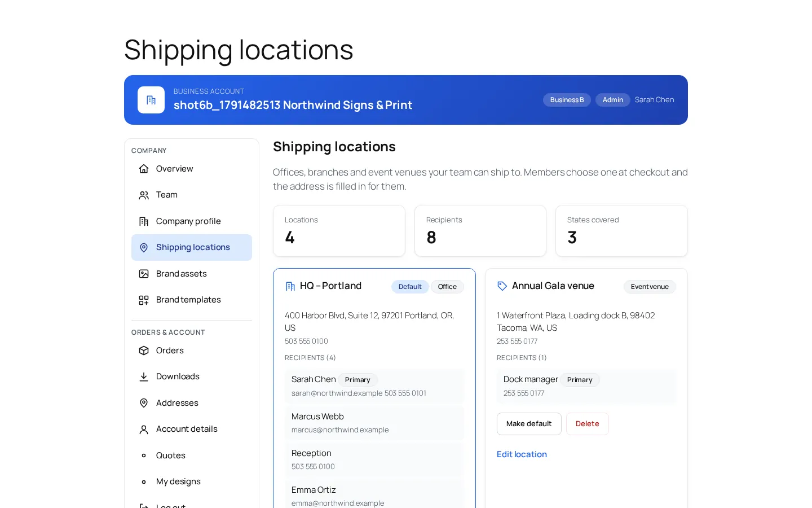Screen dimensions: 812x508
Task: Click the Dock manager recipient row
Action: point(586,386)
